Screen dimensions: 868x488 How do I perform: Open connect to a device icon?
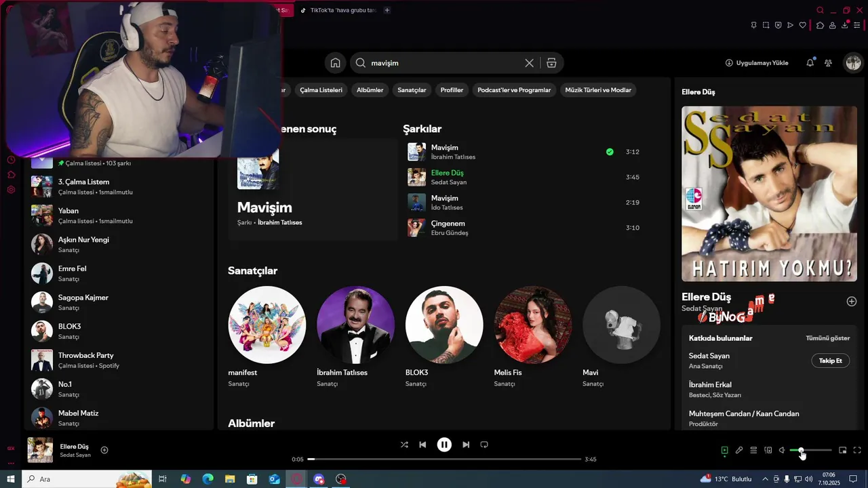pyautogui.click(x=768, y=450)
